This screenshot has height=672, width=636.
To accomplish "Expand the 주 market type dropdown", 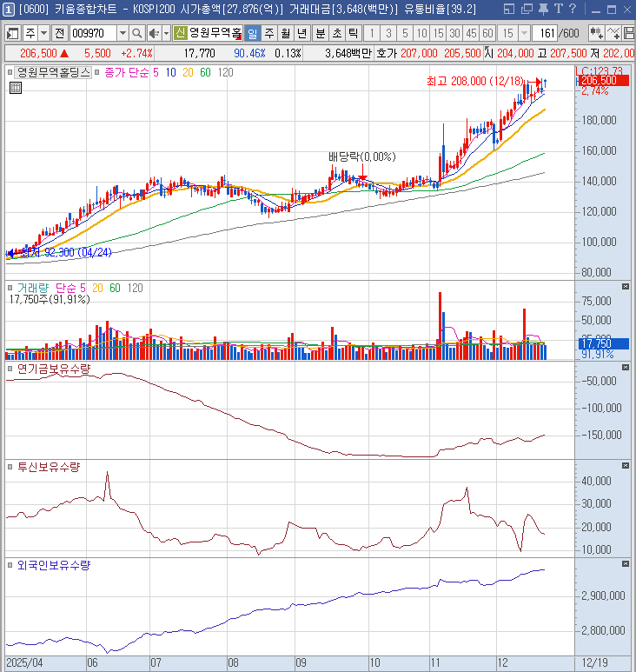I will [x=43, y=33].
